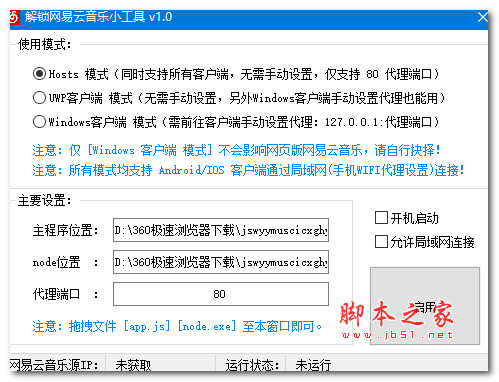The height and width of the screenshot is (382, 499).
Task: Click the large 启用 button
Action: 425,306
